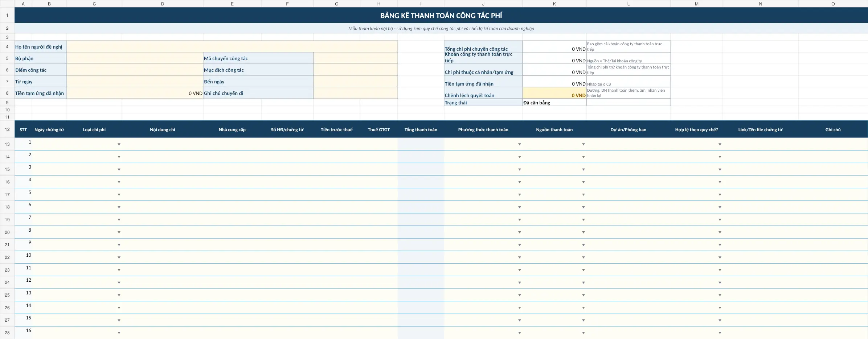The width and height of the screenshot is (868, 339).
Task: Open Phương thức thanh toán dropdown in row 13
Action: pyautogui.click(x=519, y=144)
